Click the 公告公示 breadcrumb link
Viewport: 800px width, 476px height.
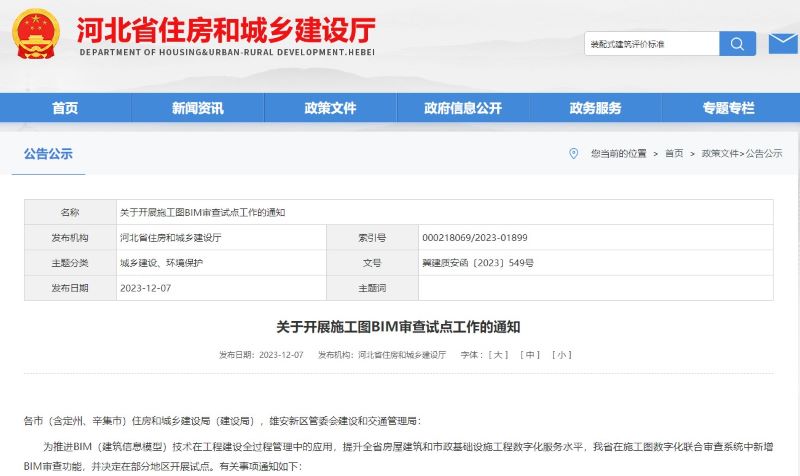click(764, 154)
